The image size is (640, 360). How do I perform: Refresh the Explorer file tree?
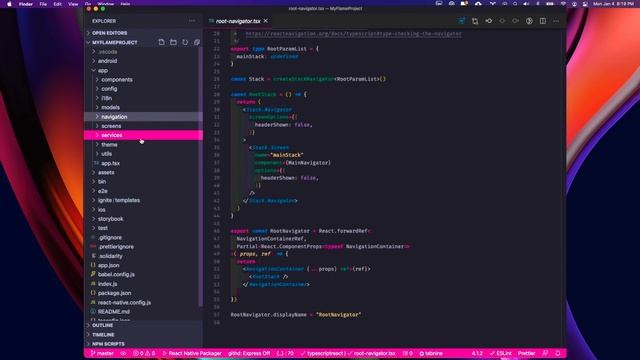click(x=185, y=42)
